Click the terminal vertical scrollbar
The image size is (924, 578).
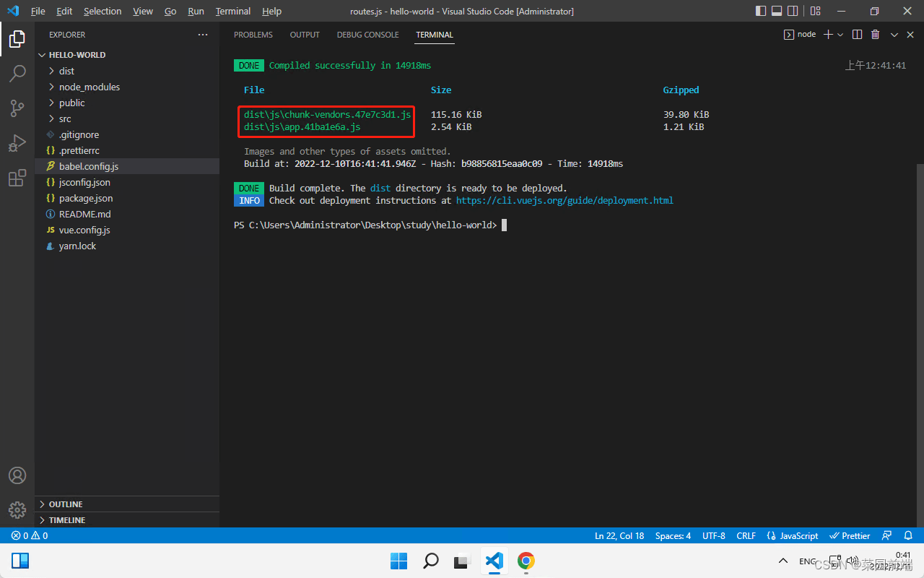(919, 345)
